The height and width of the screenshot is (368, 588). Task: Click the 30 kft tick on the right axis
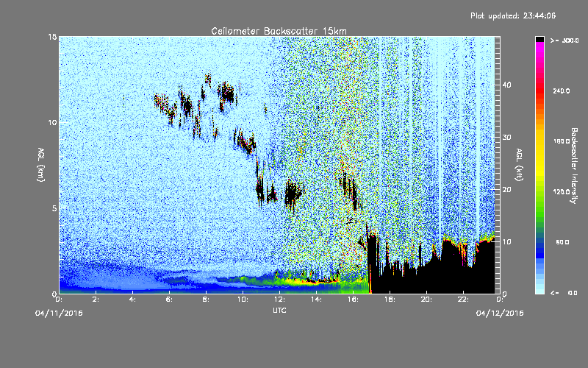[506, 138]
